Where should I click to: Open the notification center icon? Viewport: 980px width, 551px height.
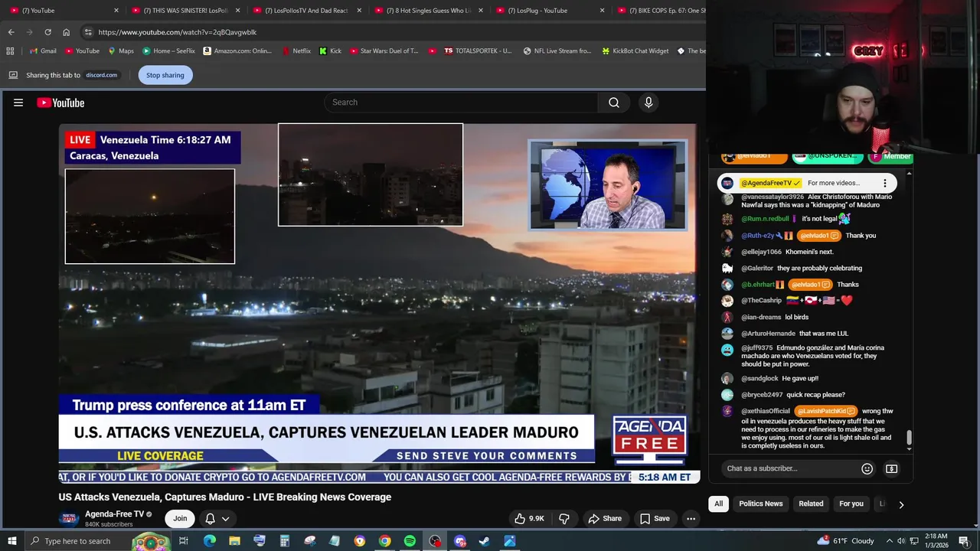coord(964,541)
